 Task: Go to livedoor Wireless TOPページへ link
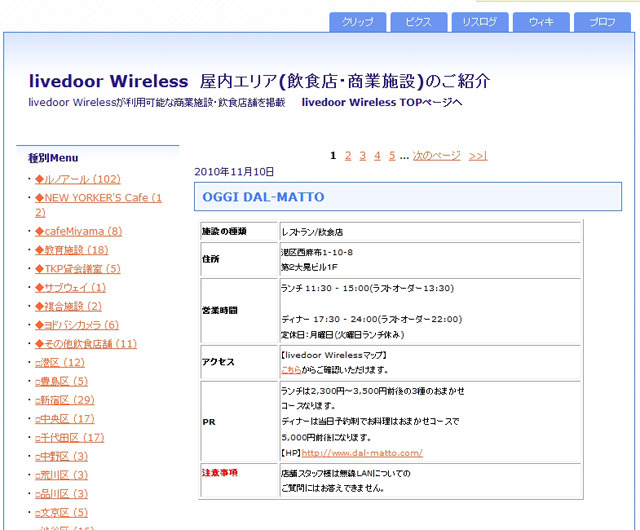(382, 102)
